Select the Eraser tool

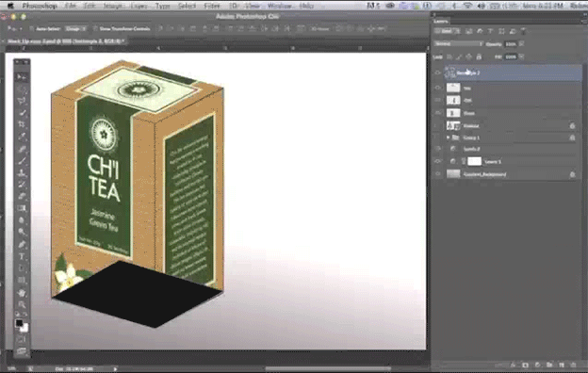tap(22, 196)
